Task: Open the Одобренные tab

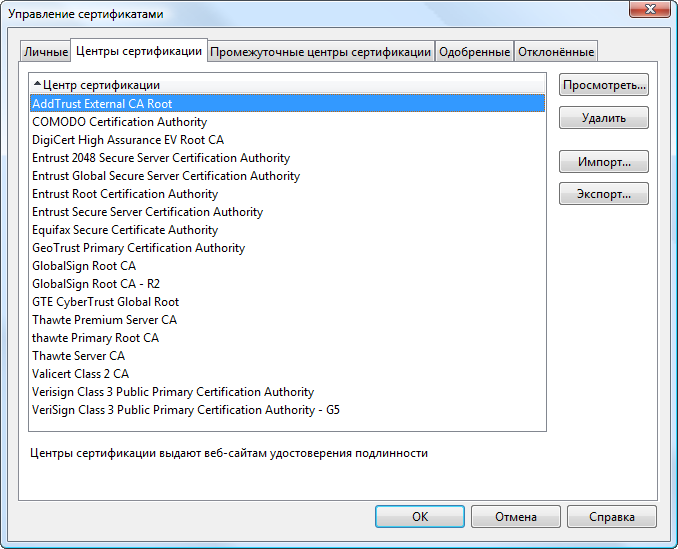Action: 474,52
